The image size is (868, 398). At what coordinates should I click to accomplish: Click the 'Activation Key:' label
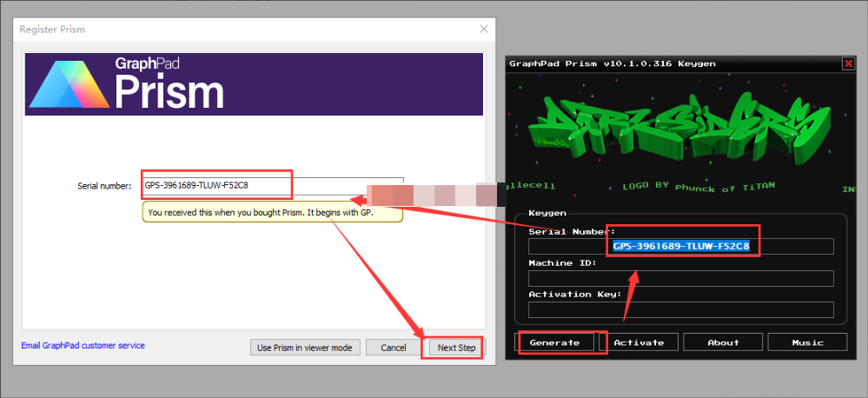575,294
